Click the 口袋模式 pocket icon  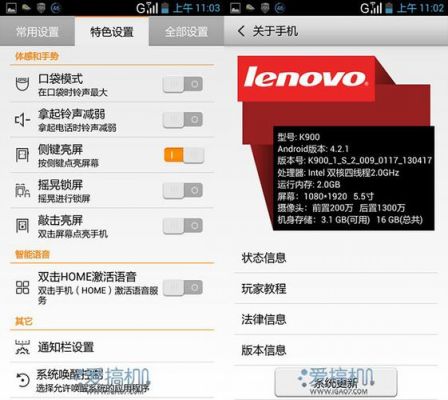[22, 84]
